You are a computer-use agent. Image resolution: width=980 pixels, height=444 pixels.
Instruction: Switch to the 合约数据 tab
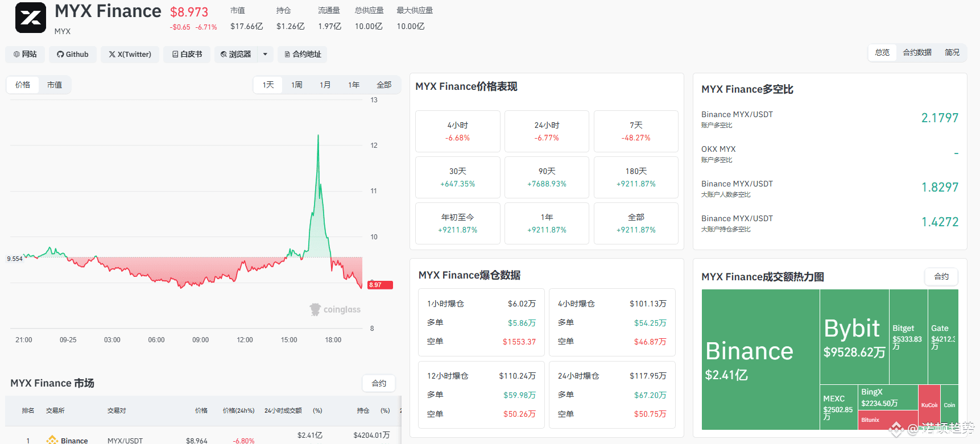pyautogui.click(x=917, y=52)
